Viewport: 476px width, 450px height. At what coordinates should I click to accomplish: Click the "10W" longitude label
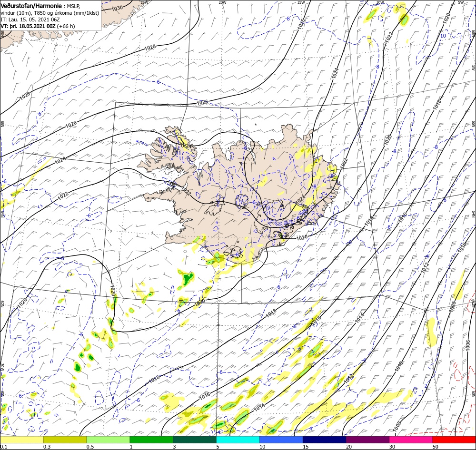380,2
